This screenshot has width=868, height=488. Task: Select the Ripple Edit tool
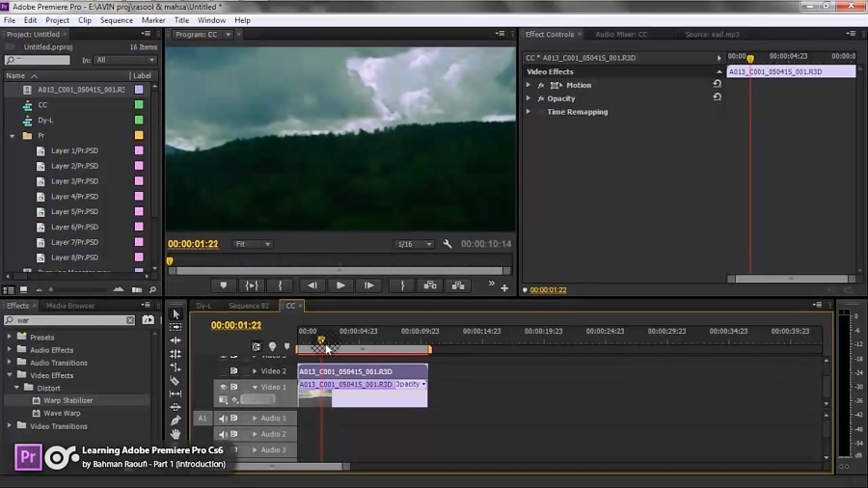click(176, 340)
